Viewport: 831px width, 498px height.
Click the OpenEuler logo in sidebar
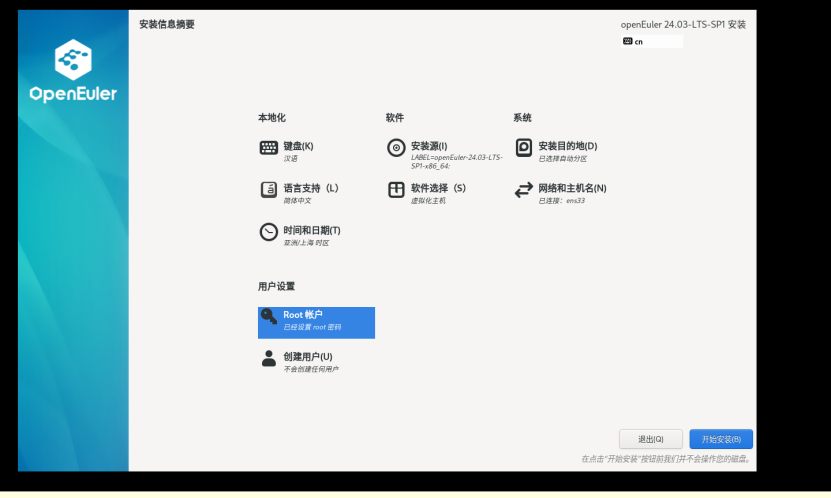coord(73,70)
